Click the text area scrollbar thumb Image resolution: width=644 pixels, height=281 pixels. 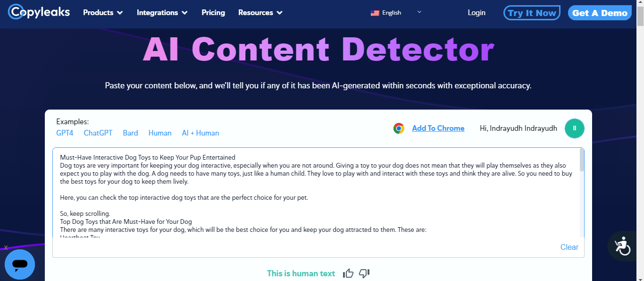point(582,160)
